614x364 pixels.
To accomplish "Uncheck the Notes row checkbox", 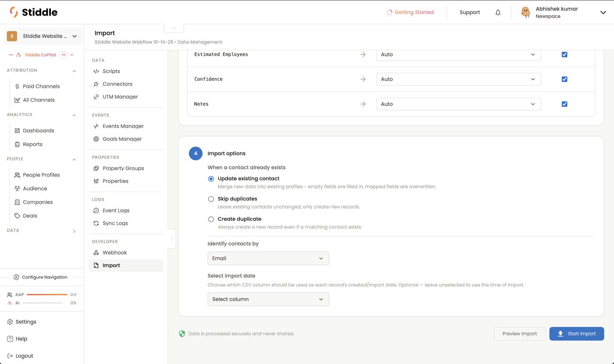I will [564, 104].
